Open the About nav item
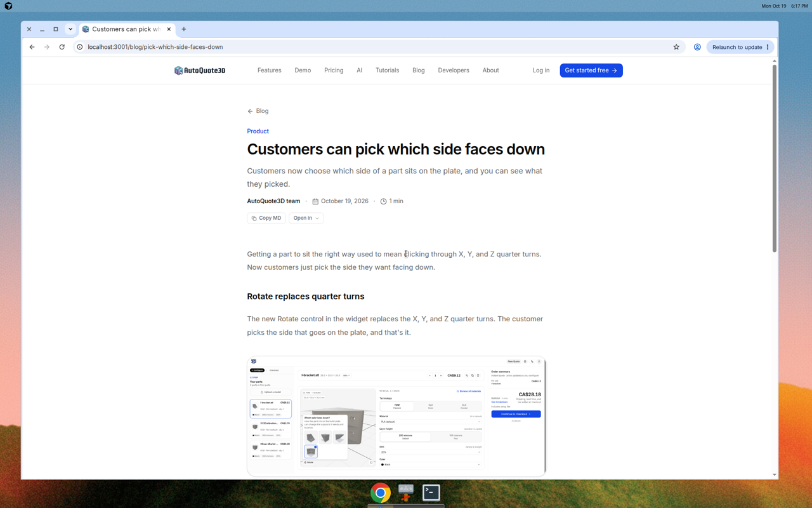 coord(490,70)
